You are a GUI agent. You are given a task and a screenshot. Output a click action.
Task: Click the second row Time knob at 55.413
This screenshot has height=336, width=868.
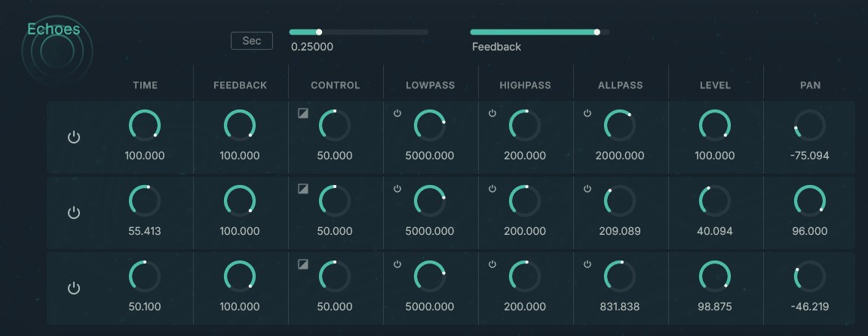tap(145, 201)
